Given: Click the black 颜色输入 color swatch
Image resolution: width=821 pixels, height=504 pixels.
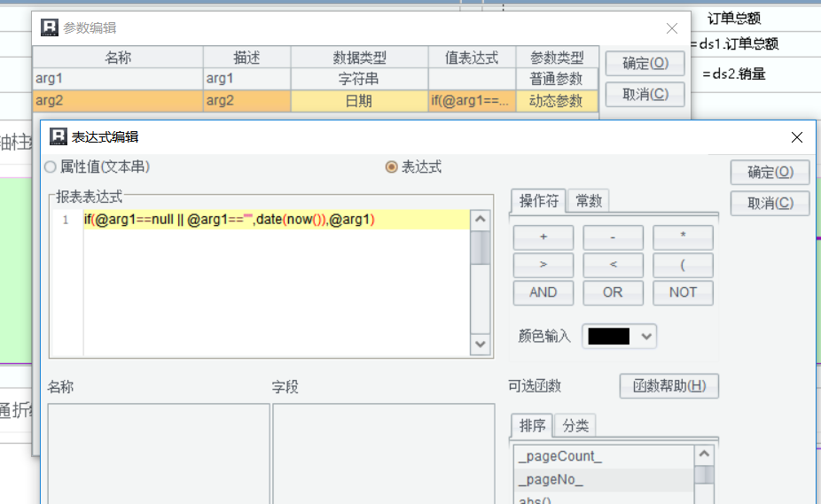Looking at the screenshot, I should coord(608,336).
